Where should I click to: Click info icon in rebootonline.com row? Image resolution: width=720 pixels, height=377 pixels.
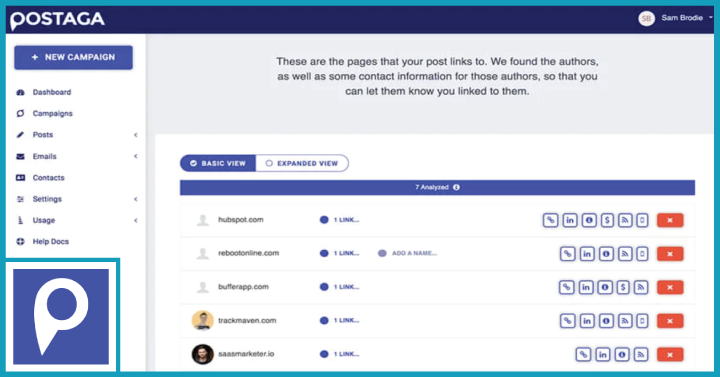[x=606, y=254]
